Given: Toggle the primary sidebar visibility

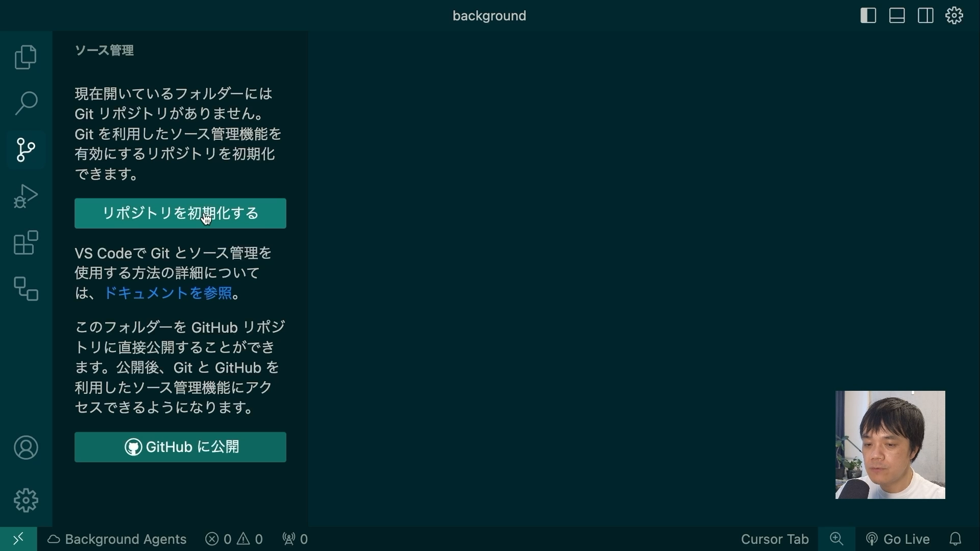Looking at the screenshot, I should 868,15.
